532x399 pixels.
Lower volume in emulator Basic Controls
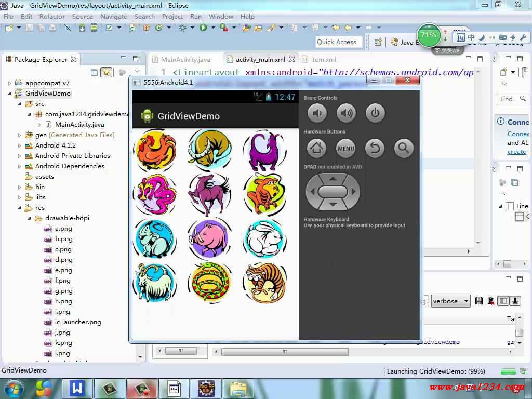pyautogui.click(x=317, y=113)
